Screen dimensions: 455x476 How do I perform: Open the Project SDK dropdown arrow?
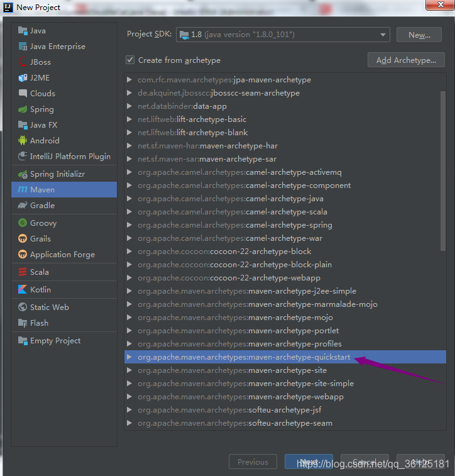pos(383,35)
